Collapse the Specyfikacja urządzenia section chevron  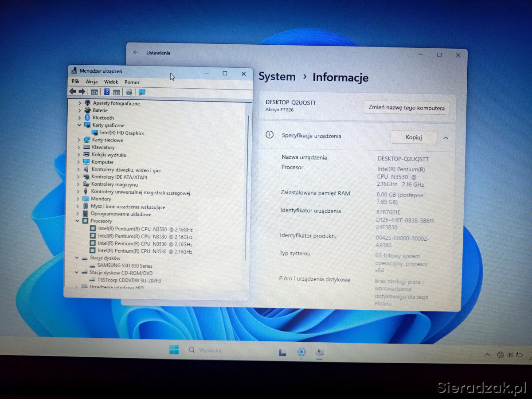[446, 138]
